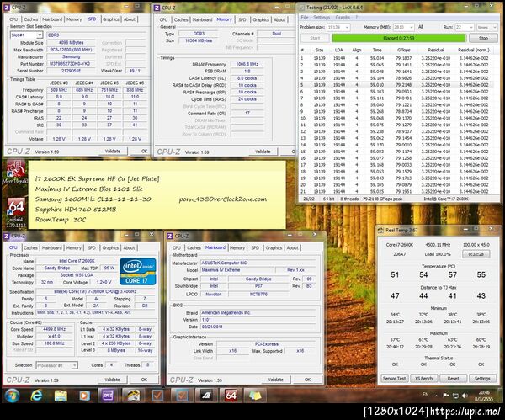Image resolution: width=505 pixels, height=420 pixels.
Task: Click XS Bench in Real Temp
Action: tap(424, 379)
